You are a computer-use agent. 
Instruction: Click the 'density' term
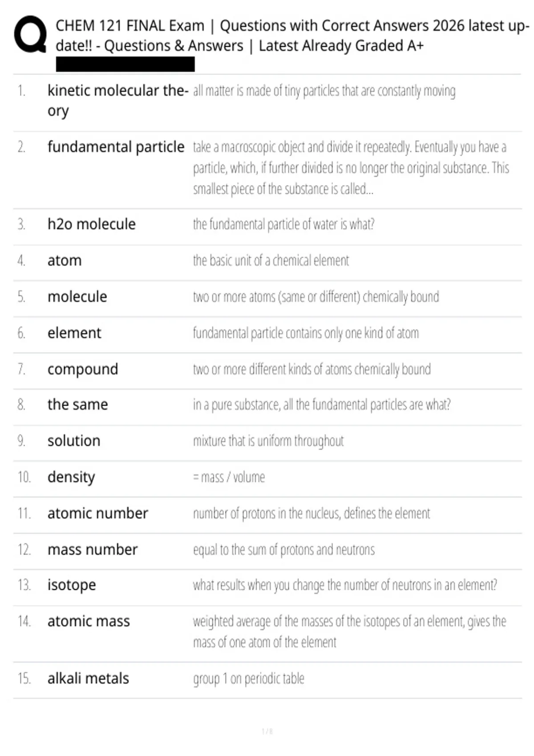71,477
